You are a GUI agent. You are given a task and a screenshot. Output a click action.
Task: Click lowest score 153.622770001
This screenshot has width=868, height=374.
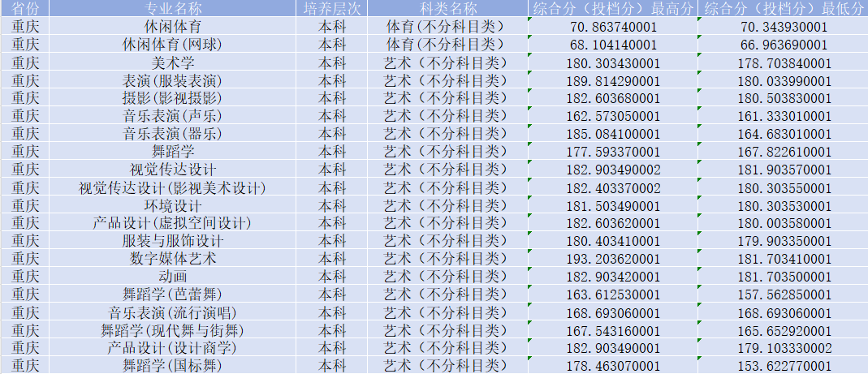pyautogui.click(x=783, y=366)
